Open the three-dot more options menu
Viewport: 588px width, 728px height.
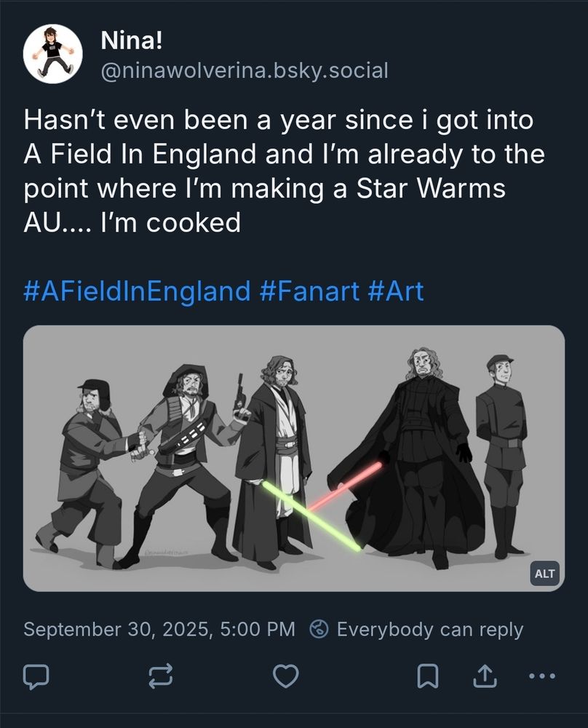[540, 676]
